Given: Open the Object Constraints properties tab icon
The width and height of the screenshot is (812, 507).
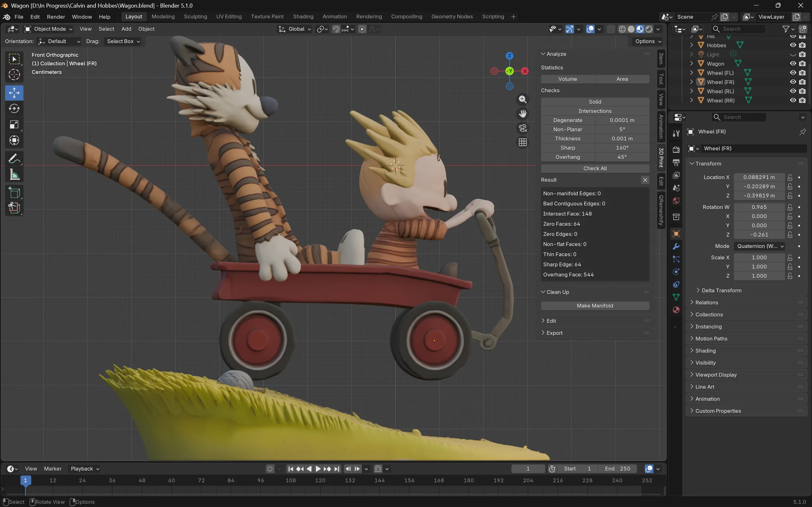Looking at the screenshot, I should [x=676, y=284].
